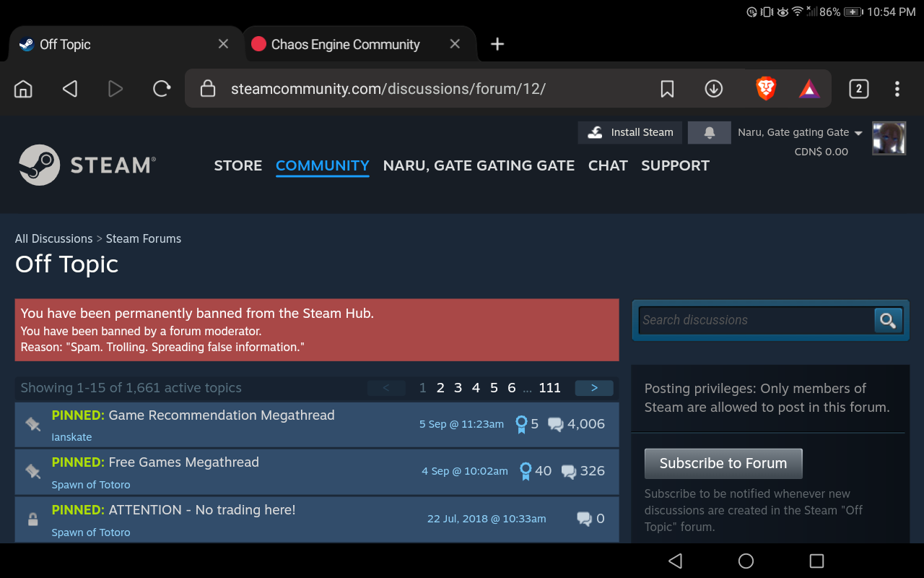Click the next page arrow button
This screenshot has height=578, width=924.
594,388
